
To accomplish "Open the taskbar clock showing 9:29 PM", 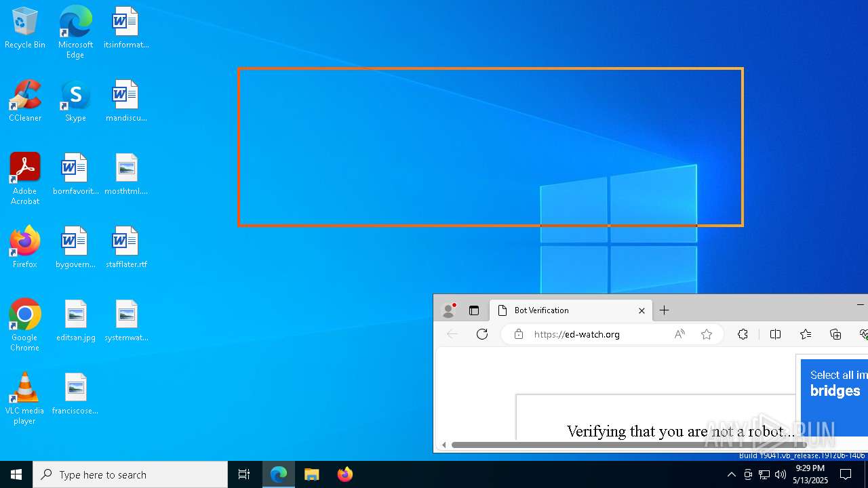I will (x=811, y=474).
